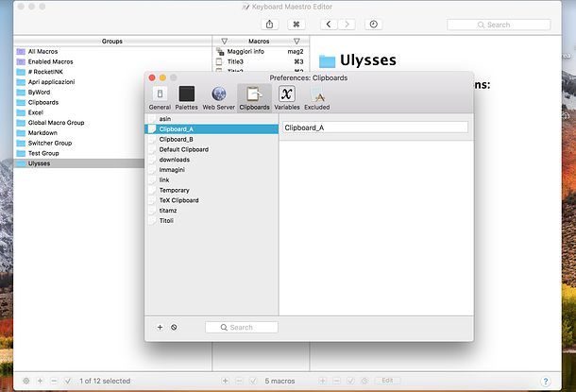The image size is (576, 392).
Task: Select the Titoli clipboard
Action: (212, 220)
